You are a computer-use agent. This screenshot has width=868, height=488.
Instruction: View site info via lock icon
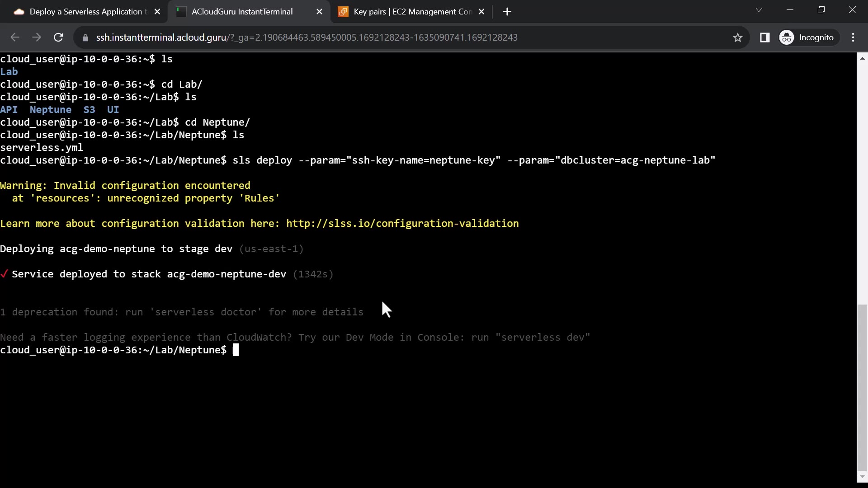pyautogui.click(x=85, y=38)
